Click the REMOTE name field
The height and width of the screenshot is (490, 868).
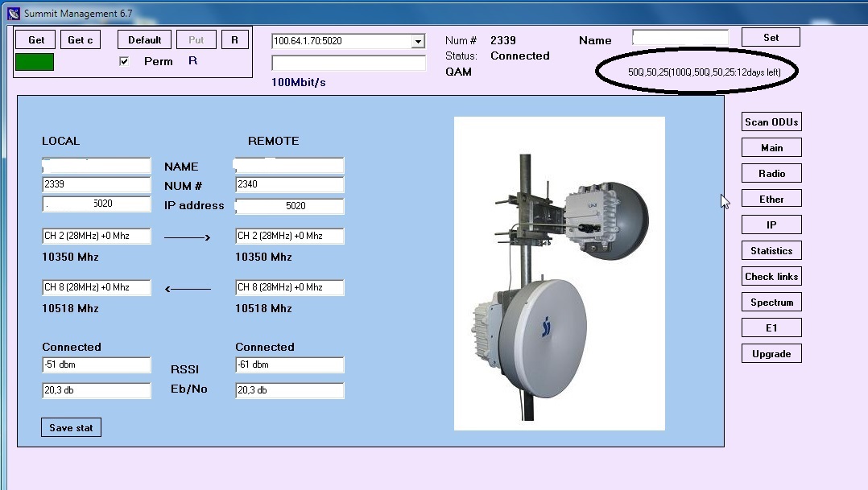pos(290,166)
